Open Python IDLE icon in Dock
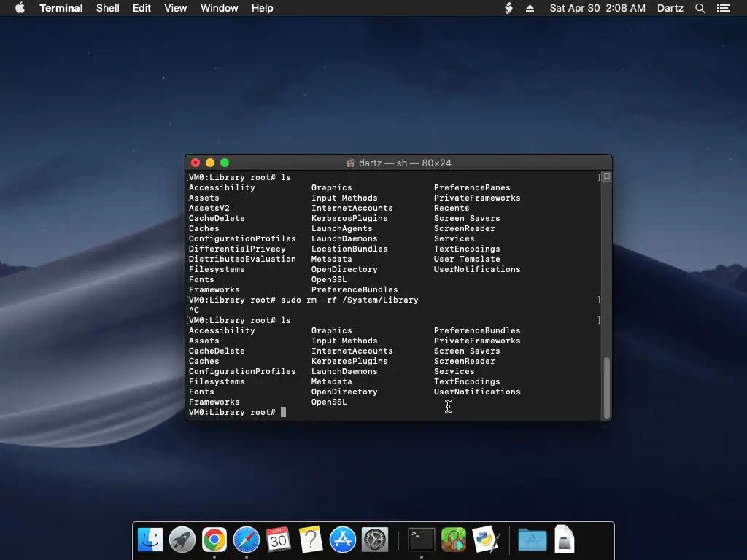The height and width of the screenshot is (560, 747). click(x=485, y=540)
